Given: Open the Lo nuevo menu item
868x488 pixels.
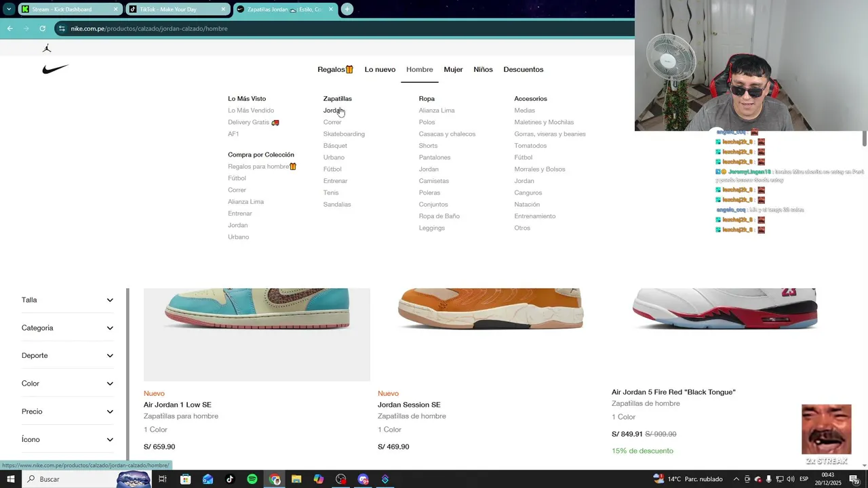Looking at the screenshot, I should point(380,69).
